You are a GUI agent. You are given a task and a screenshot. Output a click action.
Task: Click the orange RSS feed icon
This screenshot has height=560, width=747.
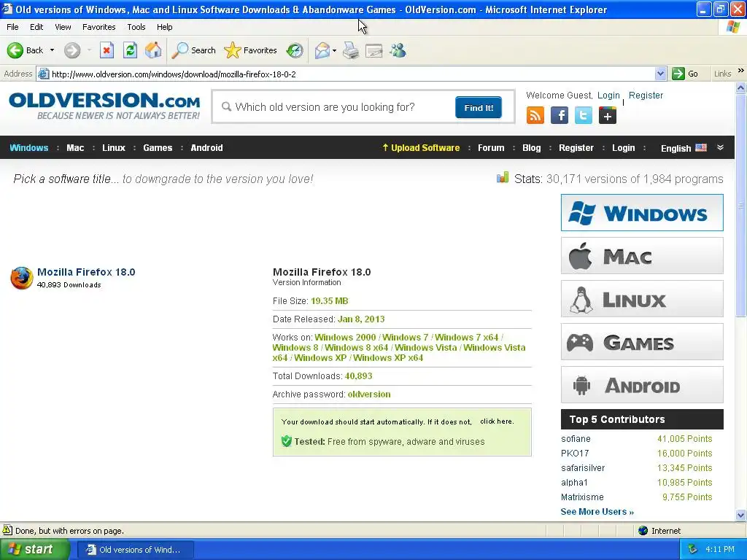point(535,115)
